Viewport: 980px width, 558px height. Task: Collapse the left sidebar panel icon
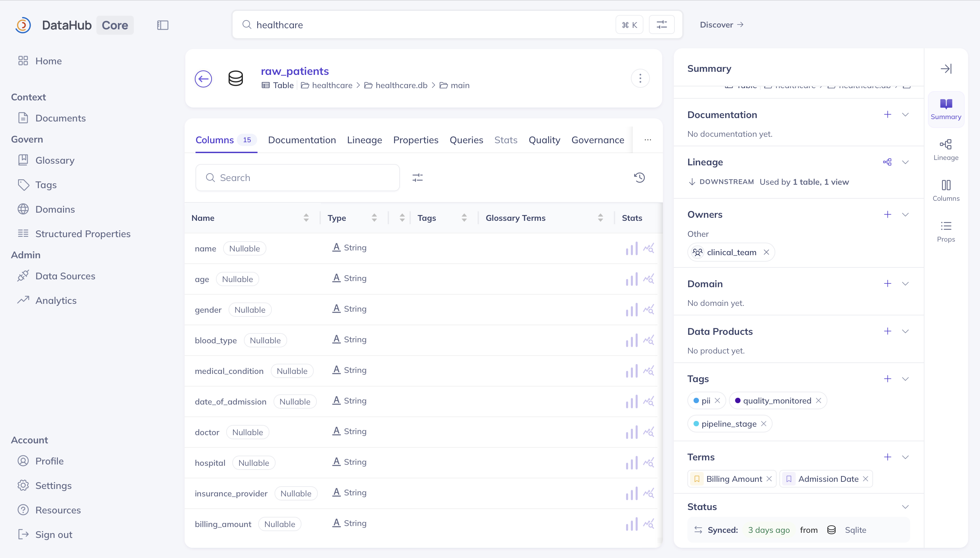point(162,25)
